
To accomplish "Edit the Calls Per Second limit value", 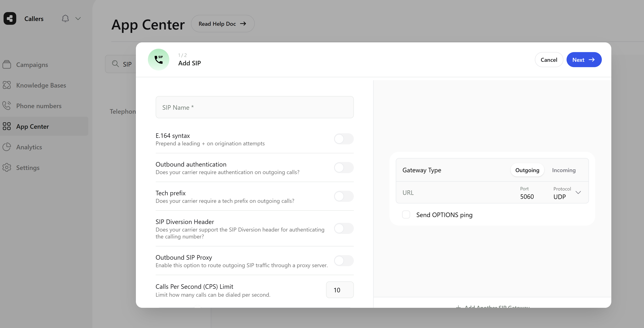I will coord(340,290).
